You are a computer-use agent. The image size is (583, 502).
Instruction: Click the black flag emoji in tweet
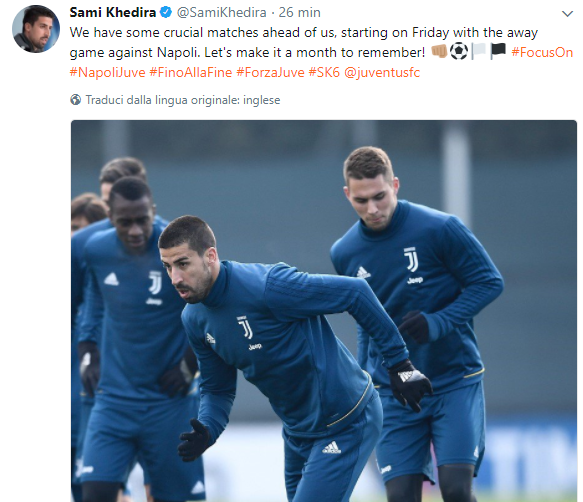click(498, 51)
